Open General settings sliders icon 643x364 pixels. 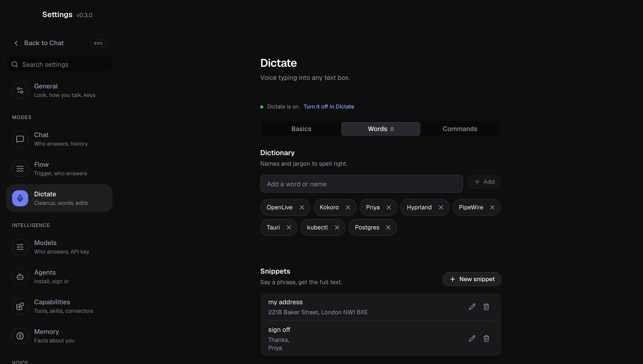pos(20,90)
